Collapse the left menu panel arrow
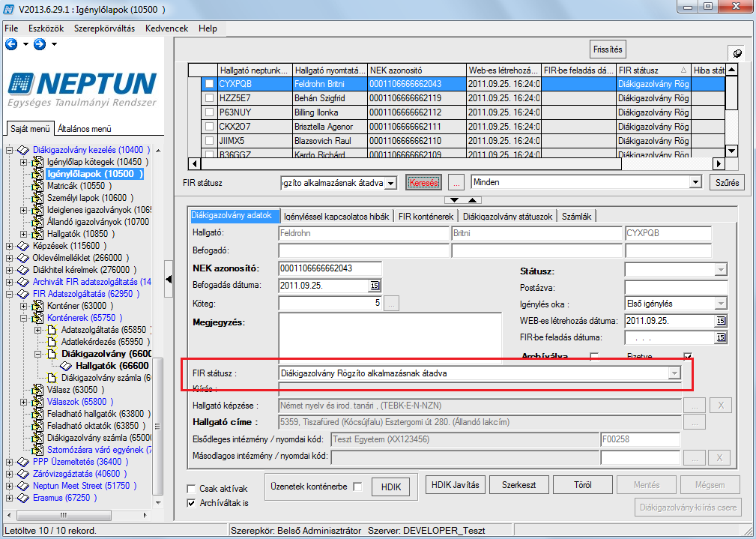This screenshot has width=756, height=539. pyautogui.click(x=169, y=279)
